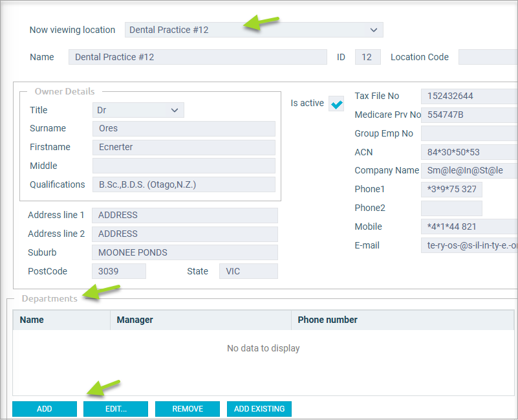This screenshot has height=420, width=518.
Task: Focus the empty Middle name field
Action: (184, 166)
